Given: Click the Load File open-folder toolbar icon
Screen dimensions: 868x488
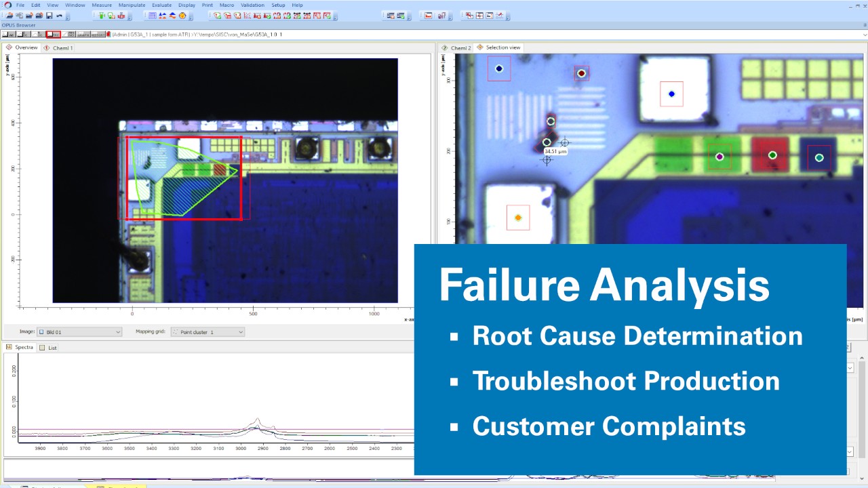Looking at the screenshot, I should (9, 16).
